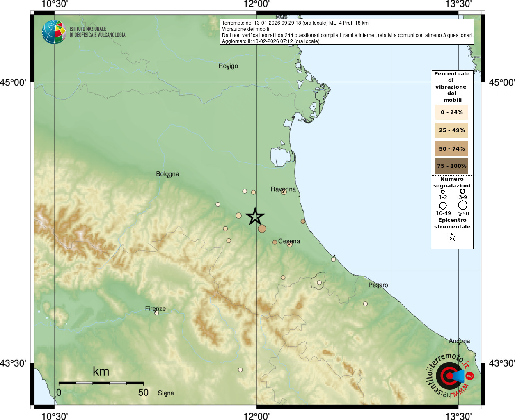This screenshot has height=420, width=515.
Task: Click the INGV globe logo
Action: tap(54, 32)
